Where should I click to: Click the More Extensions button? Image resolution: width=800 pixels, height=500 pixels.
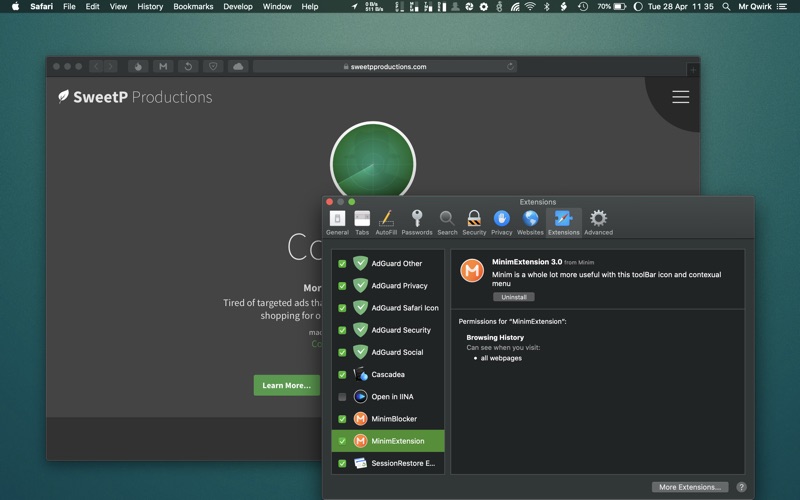pyautogui.click(x=690, y=487)
